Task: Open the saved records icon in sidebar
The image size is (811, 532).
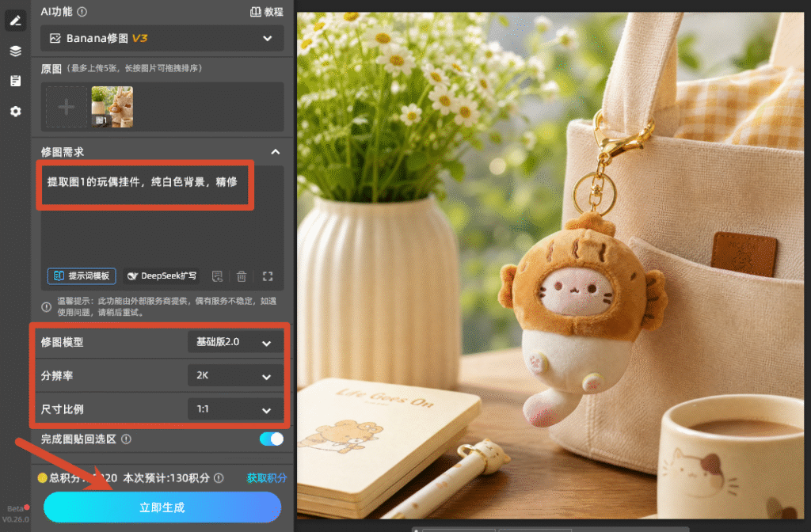Action: [16, 81]
